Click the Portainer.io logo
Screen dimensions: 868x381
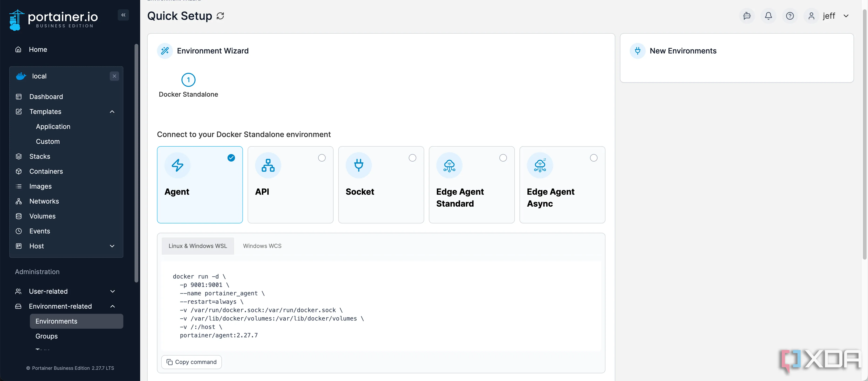[x=54, y=20]
